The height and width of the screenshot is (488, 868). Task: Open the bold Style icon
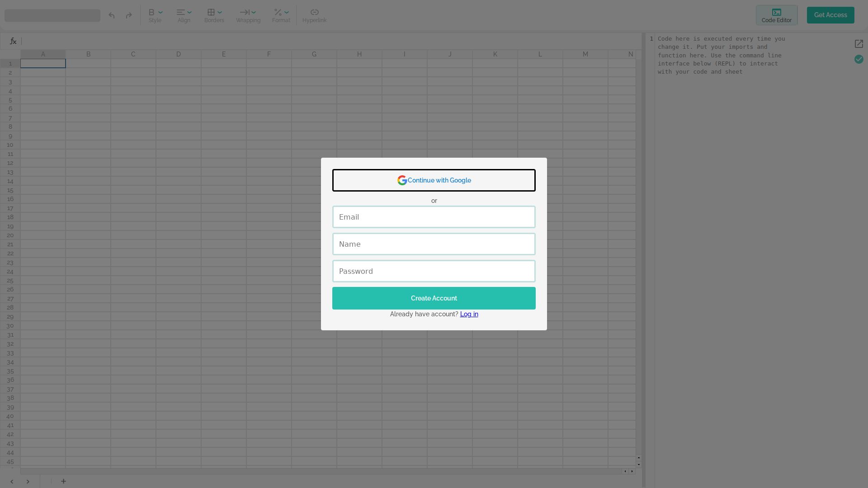151,12
